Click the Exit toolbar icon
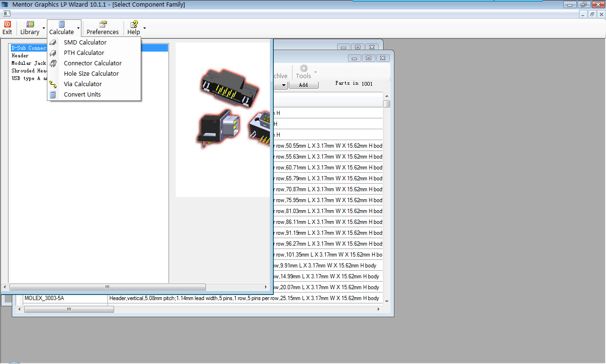 pyautogui.click(x=7, y=28)
